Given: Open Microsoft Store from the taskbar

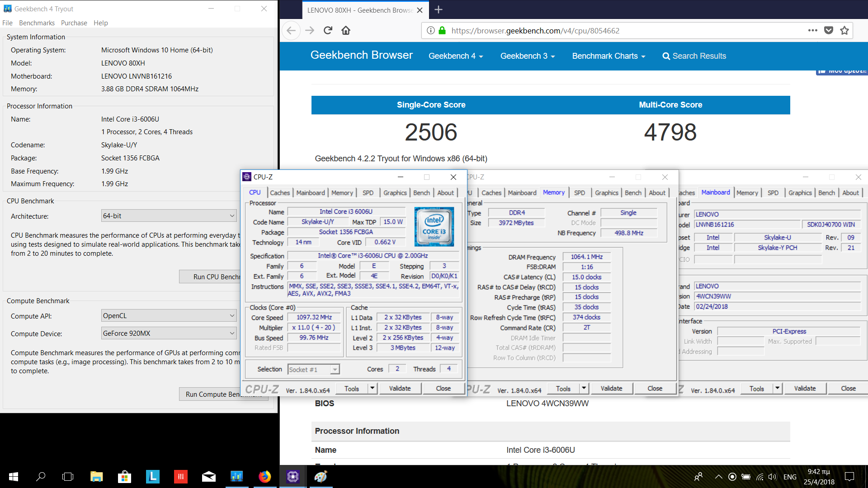Looking at the screenshot, I should tap(124, 476).
